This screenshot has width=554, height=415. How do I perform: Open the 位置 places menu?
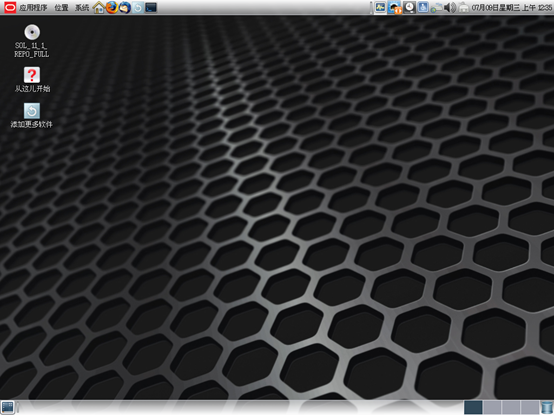click(61, 7)
